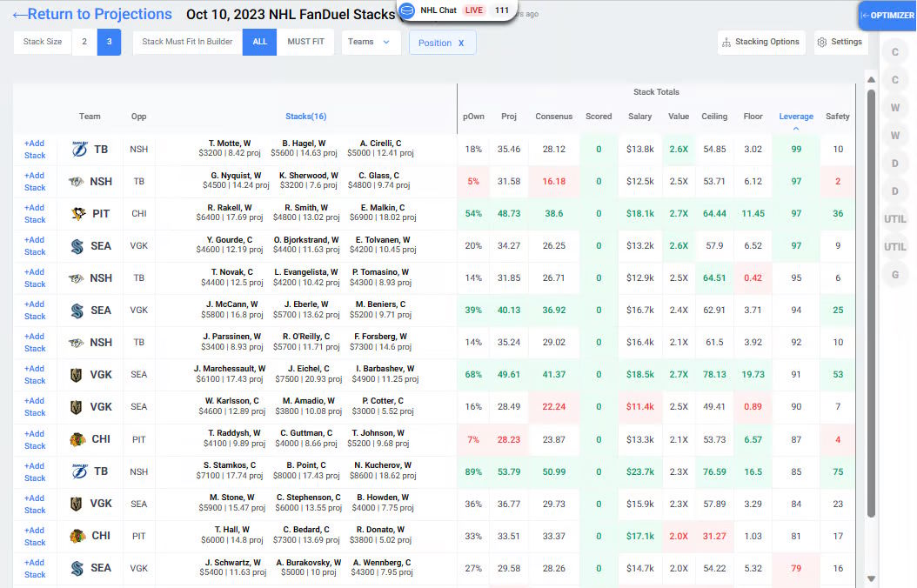Add the TB Stamkos-Point-Kucherov stack
This screenshot has height=588, width=917.
tap(35, 471)
